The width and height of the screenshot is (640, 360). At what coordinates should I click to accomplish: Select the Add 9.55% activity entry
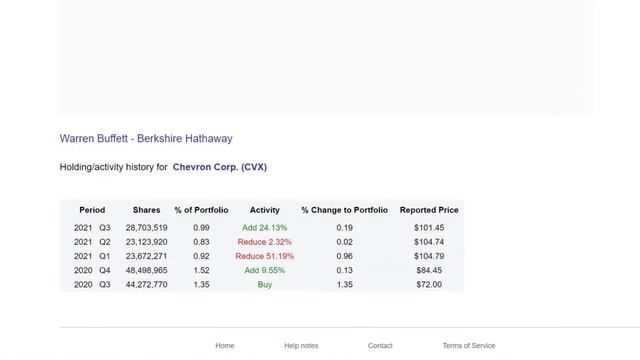click(264, 270)
